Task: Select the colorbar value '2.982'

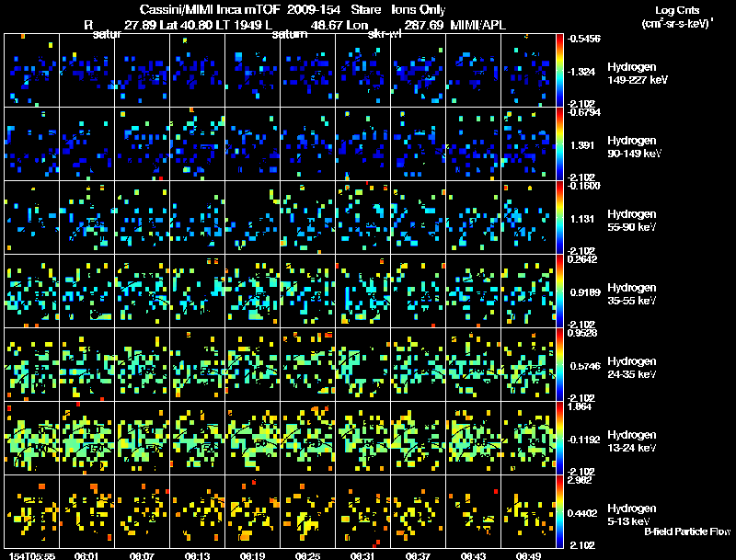Action: pos(580,480)
